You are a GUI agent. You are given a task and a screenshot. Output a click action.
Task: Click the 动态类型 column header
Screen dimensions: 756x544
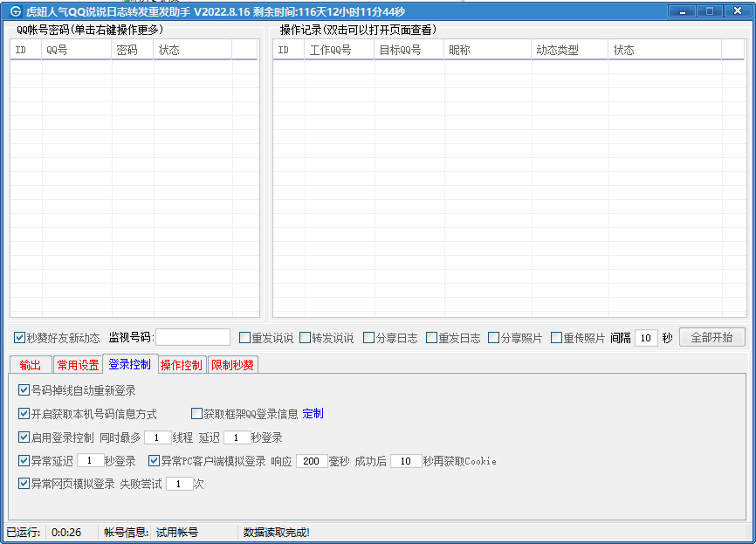[570, 50]
